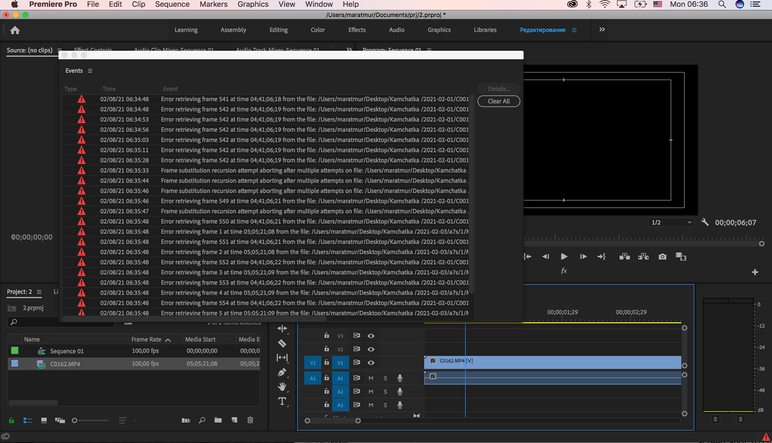
Task: Open the Program Monitor wrench settings
Action: pos(705,222)
